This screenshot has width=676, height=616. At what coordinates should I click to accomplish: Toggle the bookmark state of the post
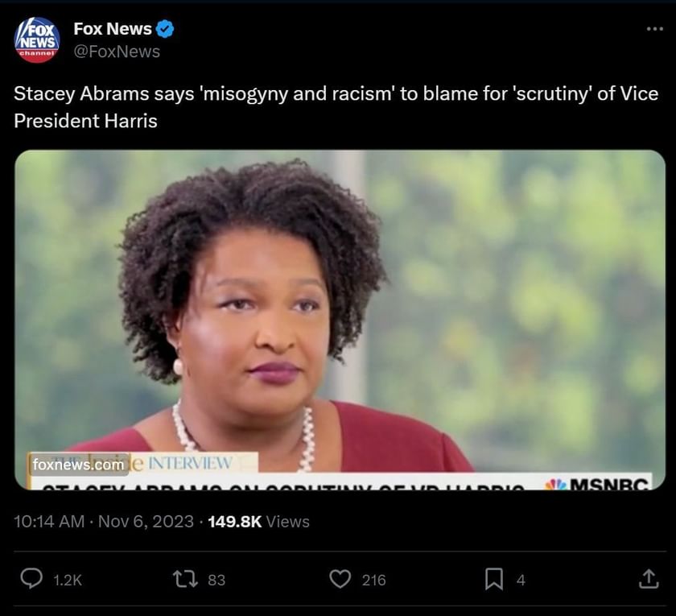pos(493,579)
